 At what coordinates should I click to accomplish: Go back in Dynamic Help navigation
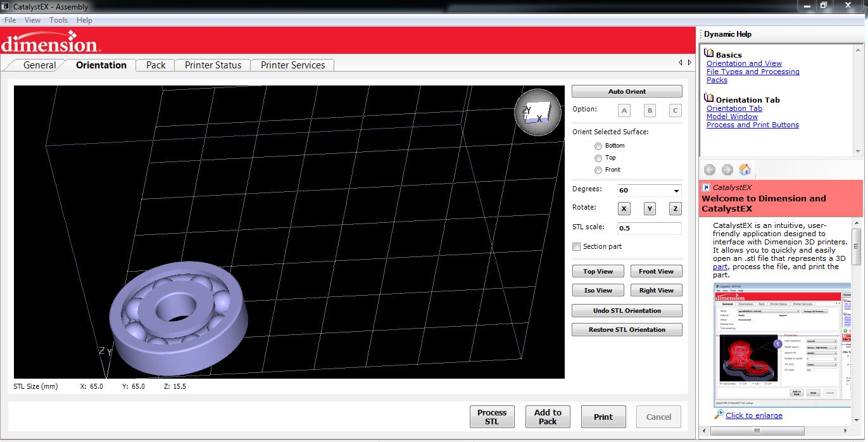[x=710, y=169]
